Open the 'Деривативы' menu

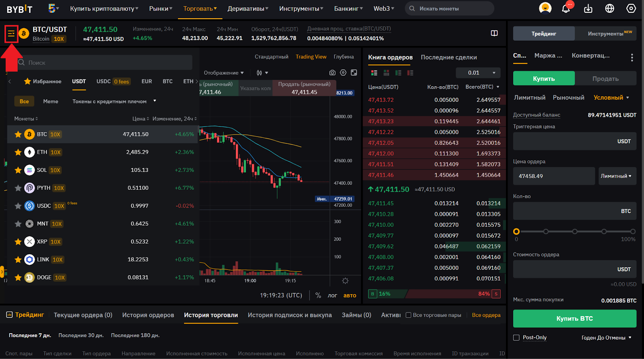pyautogui.click(x=248, y=8)
